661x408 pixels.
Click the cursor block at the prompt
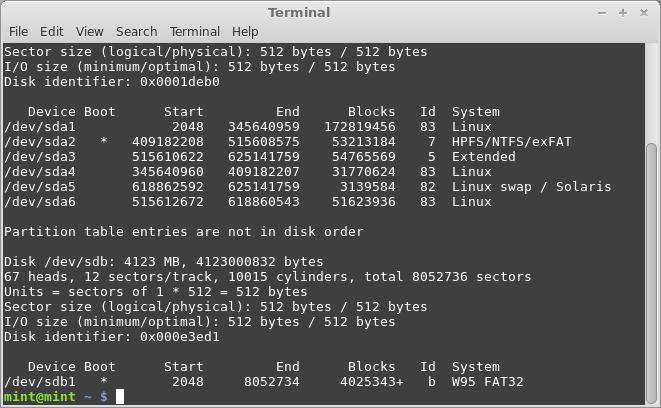click(120, 397)
